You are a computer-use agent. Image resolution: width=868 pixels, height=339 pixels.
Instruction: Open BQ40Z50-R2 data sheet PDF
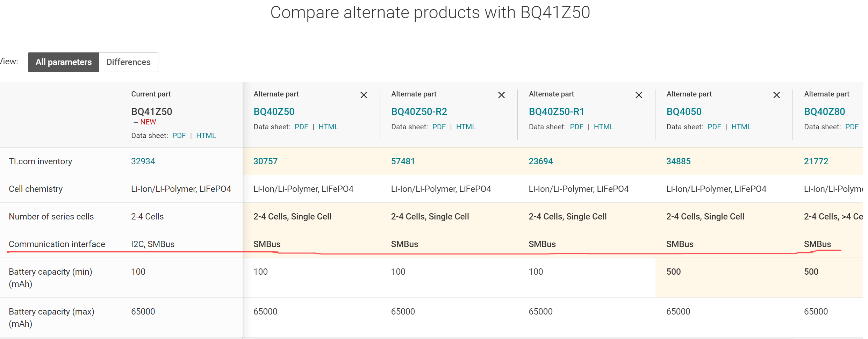click(439, 127)
